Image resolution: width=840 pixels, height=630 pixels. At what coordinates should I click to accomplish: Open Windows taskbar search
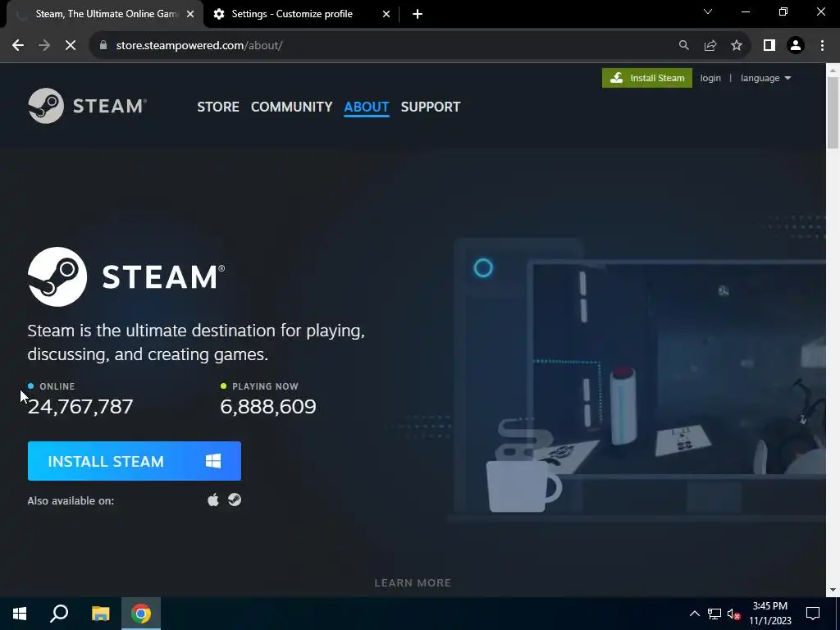[x=59, y=614]
